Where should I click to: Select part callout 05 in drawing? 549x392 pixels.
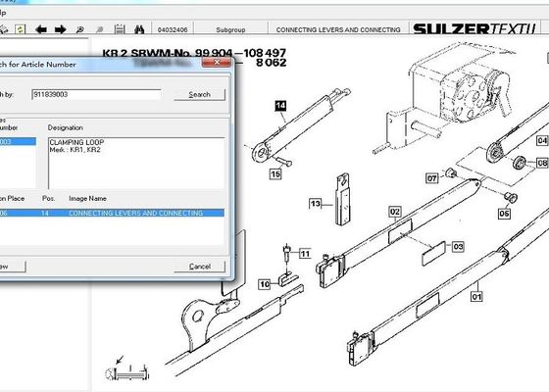(504, 214)
